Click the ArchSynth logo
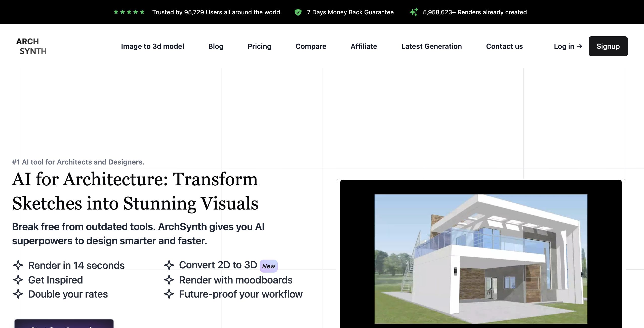 31,46
